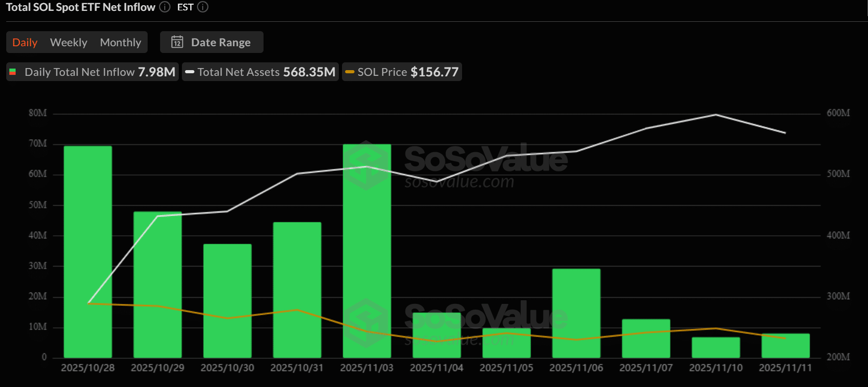Viewport: 868px width, 387px height.
Task: Switch to the Weekly tab
Action: pyautogui.click(x=69, y=43)
